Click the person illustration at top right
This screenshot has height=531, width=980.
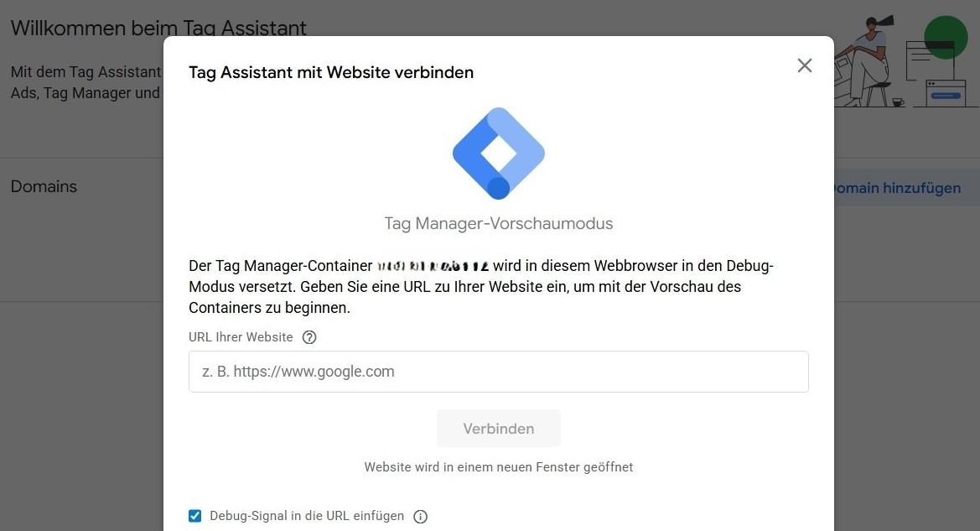point(868,60)
